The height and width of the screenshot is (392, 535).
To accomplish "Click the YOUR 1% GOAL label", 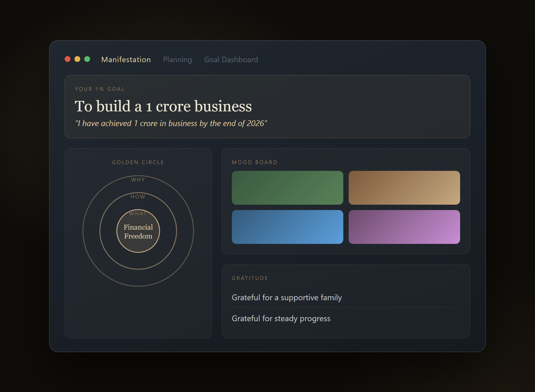I will [x=100, y=89].
